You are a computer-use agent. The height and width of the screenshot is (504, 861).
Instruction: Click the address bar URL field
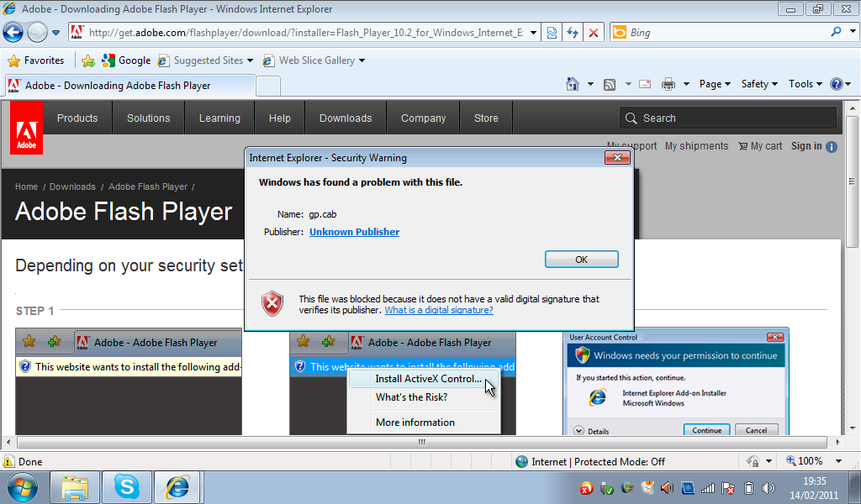pos(305,33)
